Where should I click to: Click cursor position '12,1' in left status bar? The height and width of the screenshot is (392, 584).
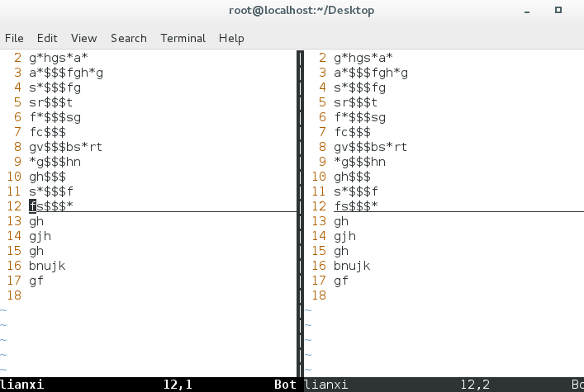point(178,385)
